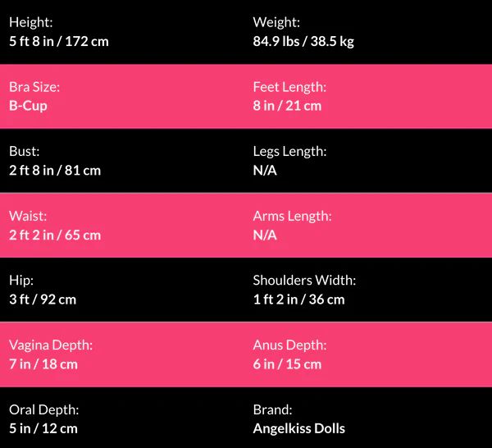
Task: Click the Bust label
Action: 25,152
